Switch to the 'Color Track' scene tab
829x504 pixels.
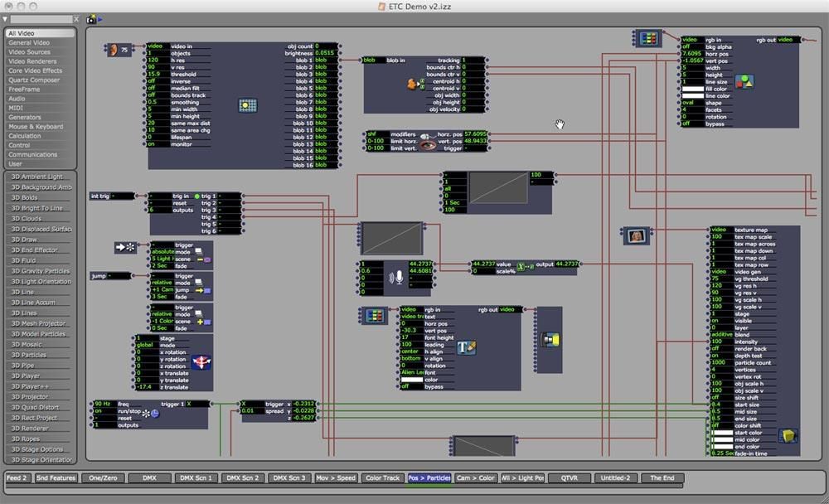click(x=383, y=478)
